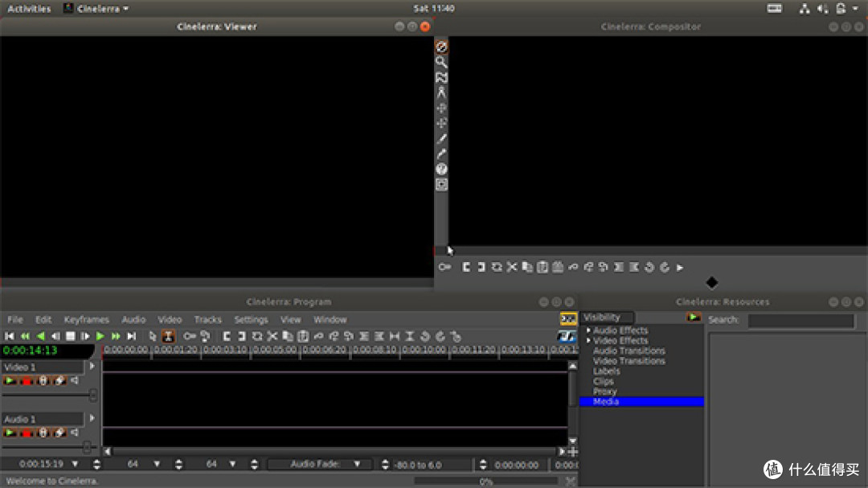Click the key icon in the Compositor toolbar

pyautogui.click(x=444, y=268)
